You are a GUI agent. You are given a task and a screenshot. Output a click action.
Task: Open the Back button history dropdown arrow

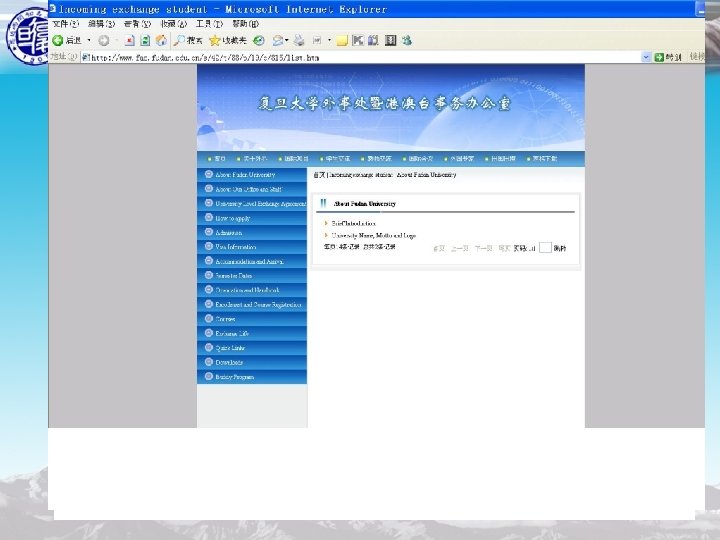(x=89, y=41)
